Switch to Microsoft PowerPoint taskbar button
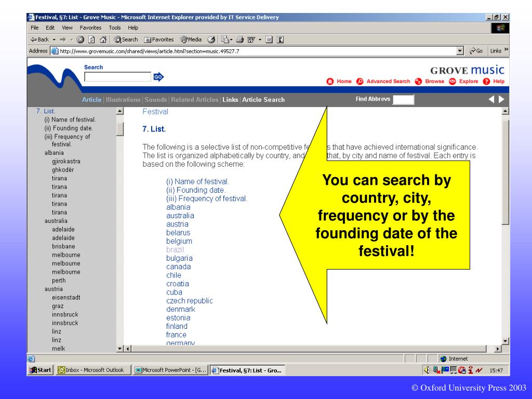532x399 pixels. [x=170, y=370]
